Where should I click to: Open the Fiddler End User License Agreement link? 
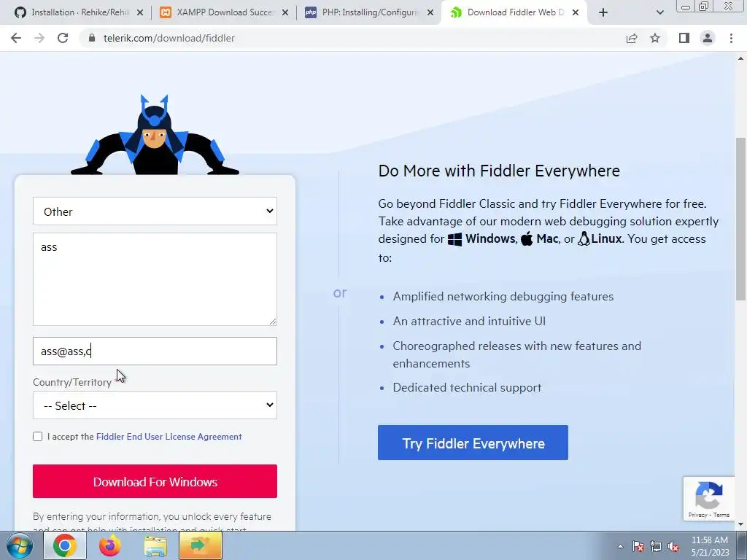(169, 437)
